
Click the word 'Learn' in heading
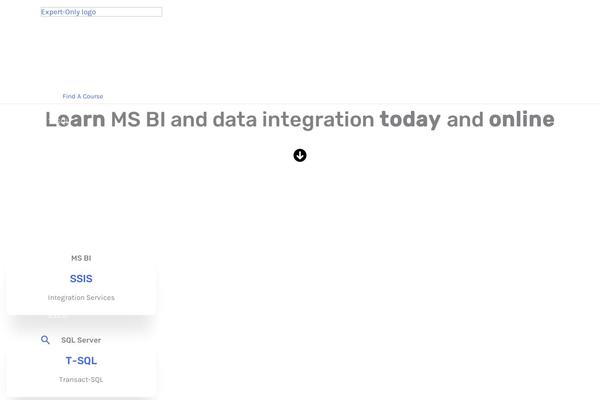click(75, 119)
